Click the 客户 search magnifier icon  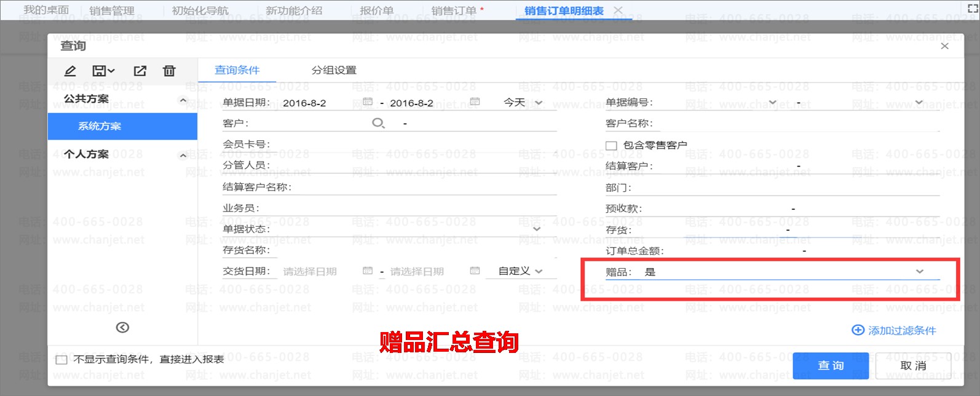(378, 123)
